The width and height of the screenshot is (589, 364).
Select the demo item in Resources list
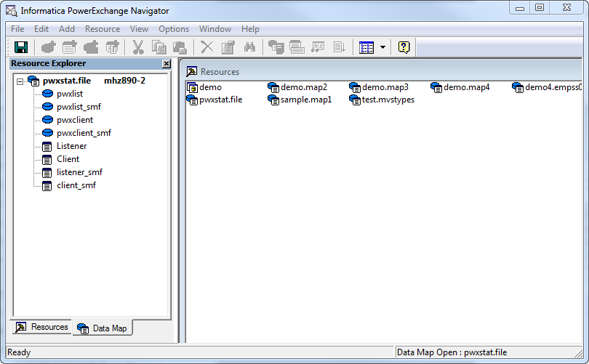pyautogui.click(x=204, y=87)
